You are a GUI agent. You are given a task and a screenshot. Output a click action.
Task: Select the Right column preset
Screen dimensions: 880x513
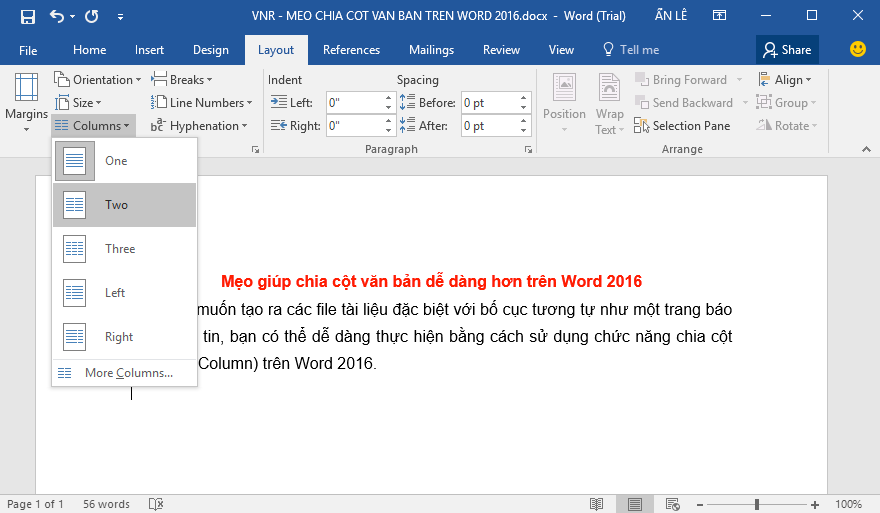click(x=125, y=337)
